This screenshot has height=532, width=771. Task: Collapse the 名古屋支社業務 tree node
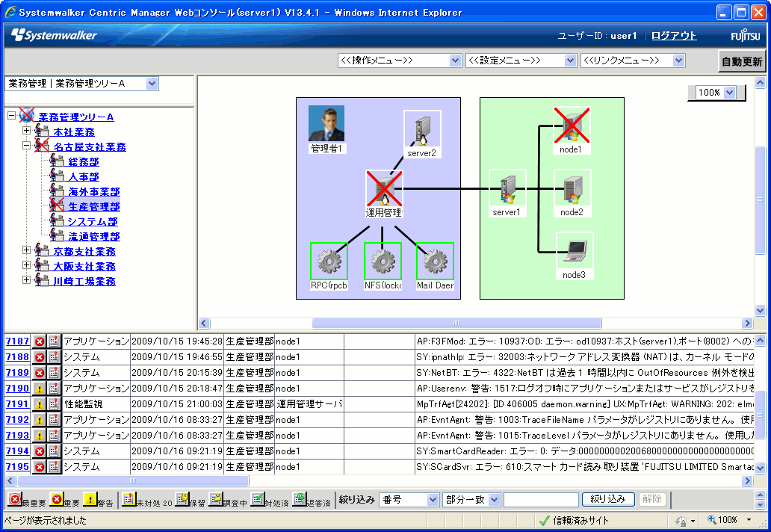(27, 146)
